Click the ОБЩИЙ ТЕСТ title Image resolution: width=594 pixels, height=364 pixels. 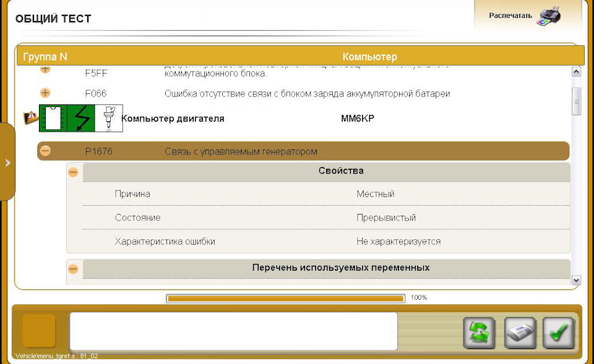53,19
